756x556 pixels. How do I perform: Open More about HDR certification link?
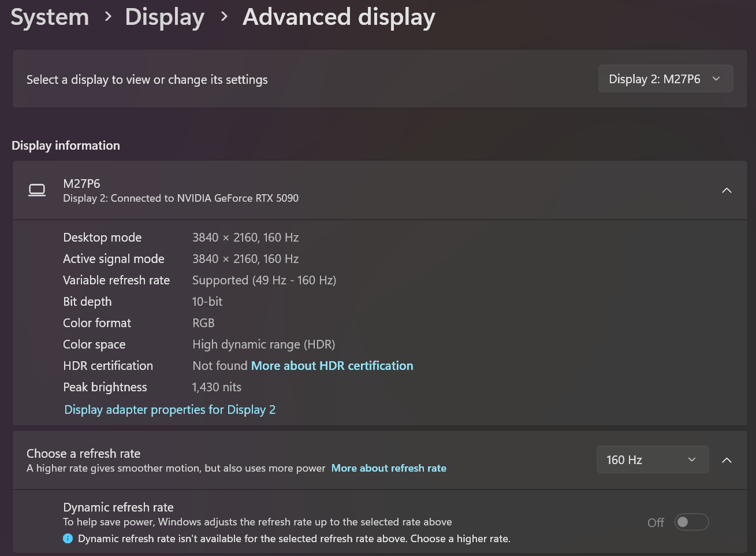332,366
